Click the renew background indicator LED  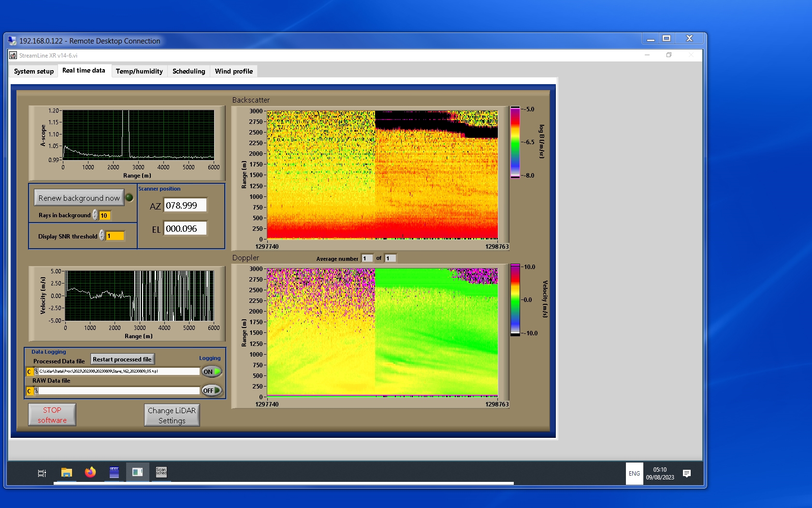point(130,197)
